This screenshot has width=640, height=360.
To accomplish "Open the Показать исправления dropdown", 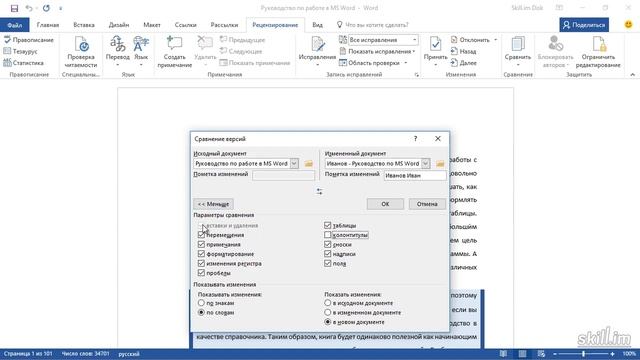I will click(x=378, y=51).
